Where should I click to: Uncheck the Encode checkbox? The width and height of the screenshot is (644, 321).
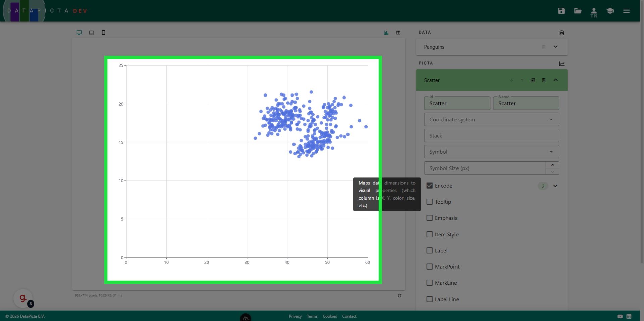coord(429,186)
